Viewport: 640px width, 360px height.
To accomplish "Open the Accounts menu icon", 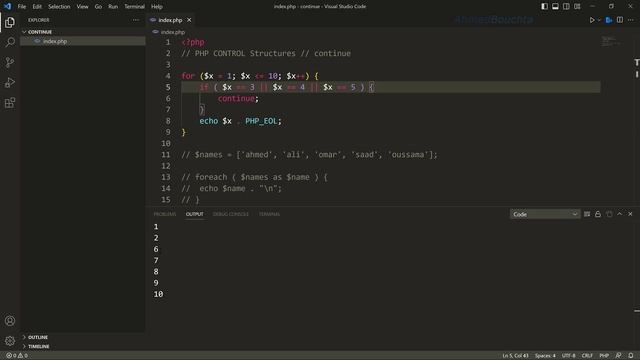I will [x=10, y=321].
